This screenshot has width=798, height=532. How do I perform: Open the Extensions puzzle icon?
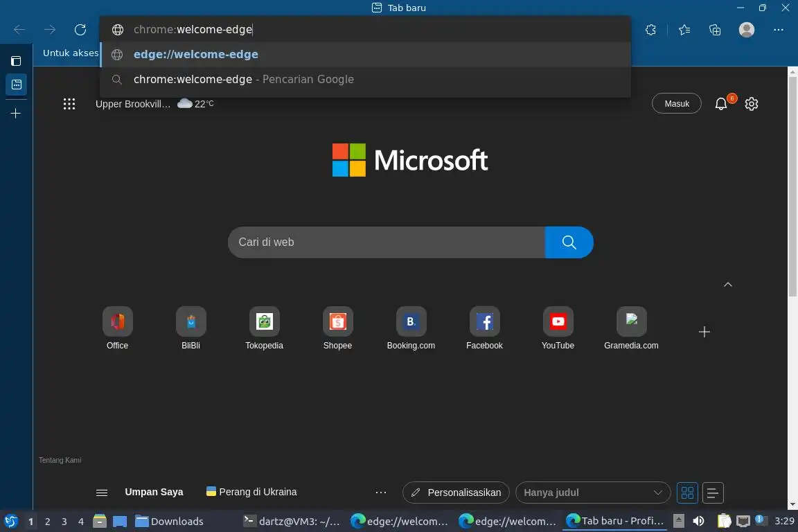pyautogui.click(x=650, y=30)
